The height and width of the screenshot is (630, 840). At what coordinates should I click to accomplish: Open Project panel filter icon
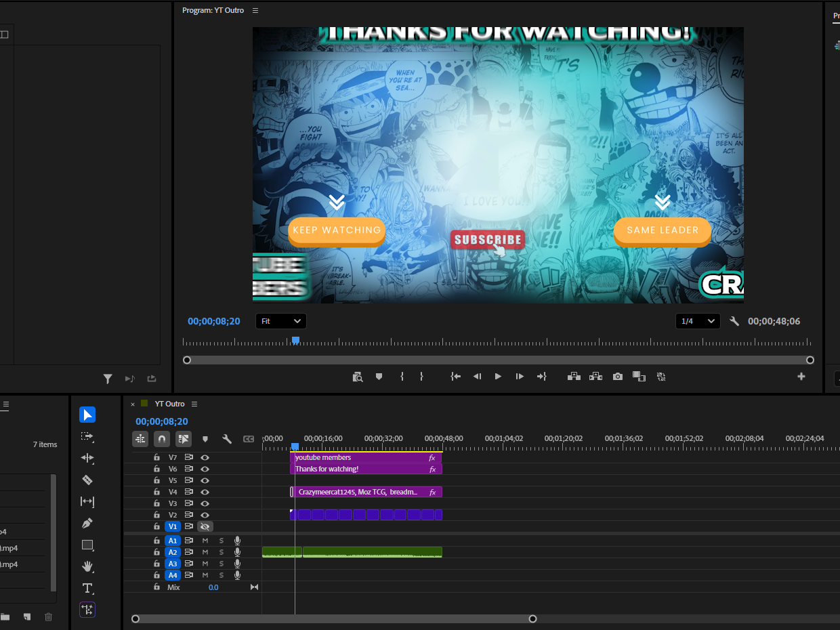108,379
